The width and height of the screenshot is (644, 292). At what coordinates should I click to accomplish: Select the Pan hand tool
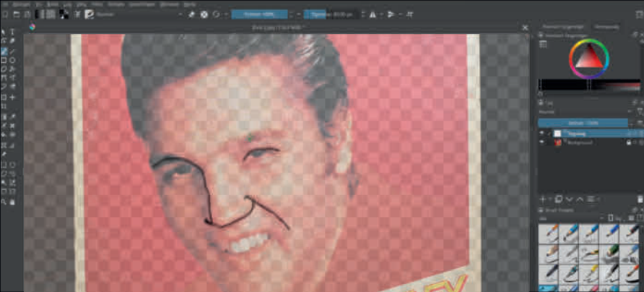[12, 202]
